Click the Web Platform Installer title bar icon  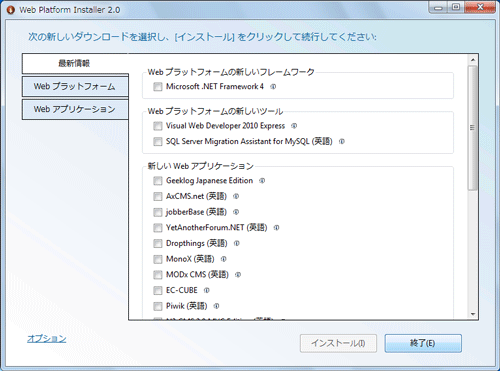coord(11,10)
